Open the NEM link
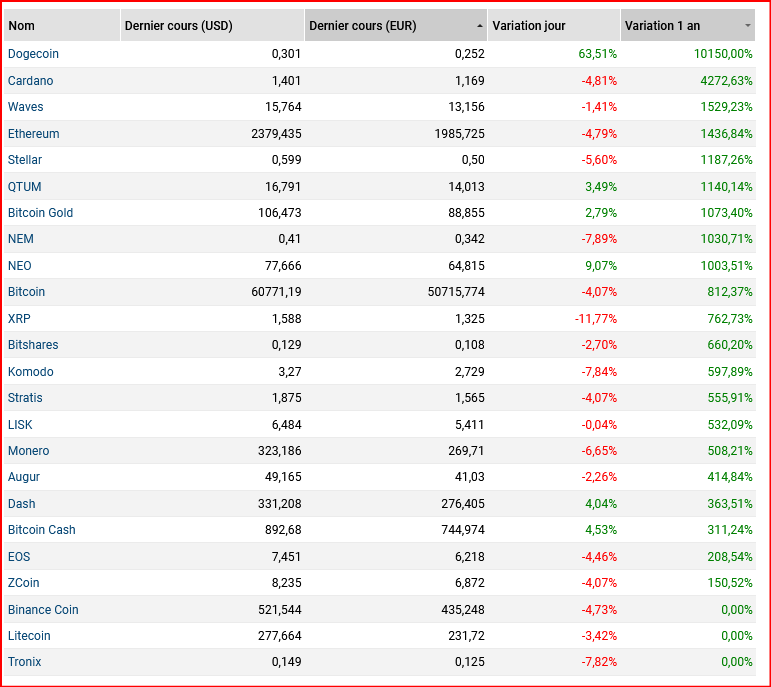This screenshot has width=771, height=687. 21,239
